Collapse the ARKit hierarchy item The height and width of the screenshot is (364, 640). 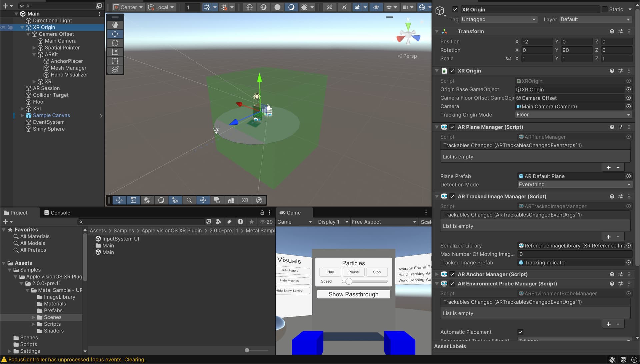(x=34, y=54)
